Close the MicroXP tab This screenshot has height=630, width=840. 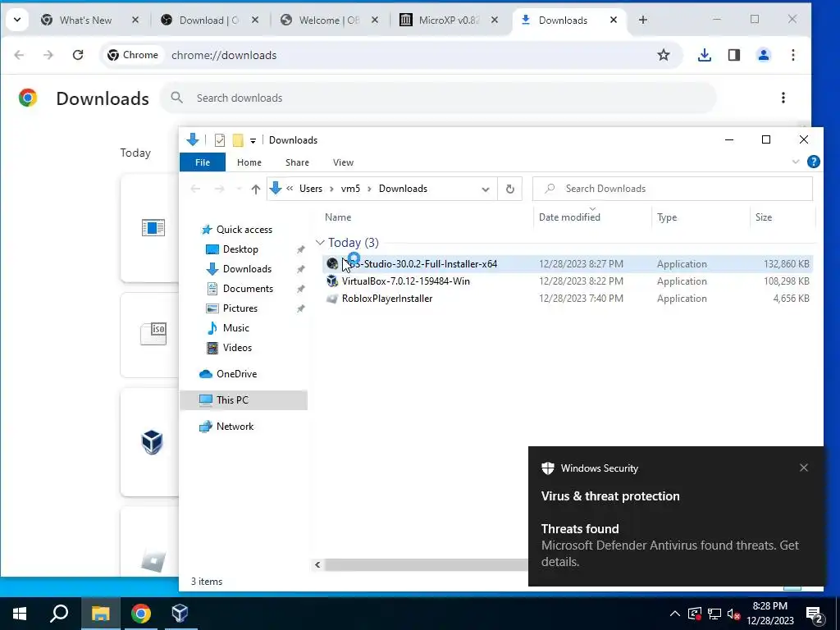point(495,20)
